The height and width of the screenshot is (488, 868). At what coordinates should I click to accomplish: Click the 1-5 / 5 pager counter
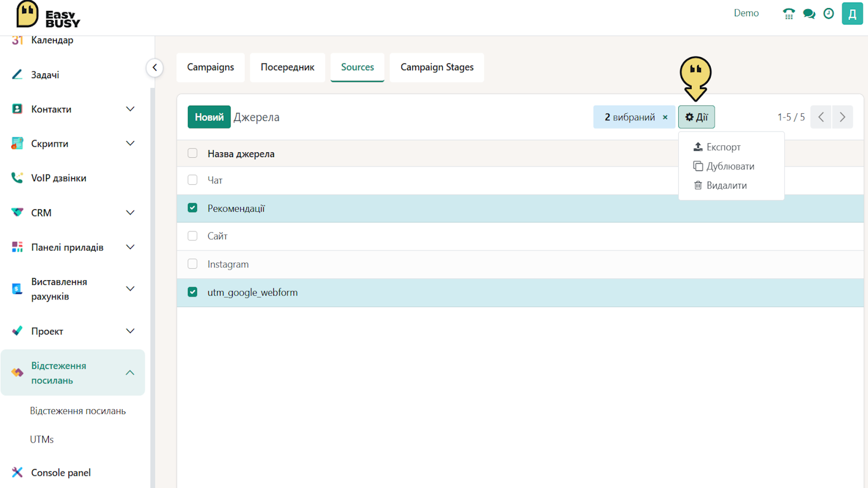pos(791,117)
